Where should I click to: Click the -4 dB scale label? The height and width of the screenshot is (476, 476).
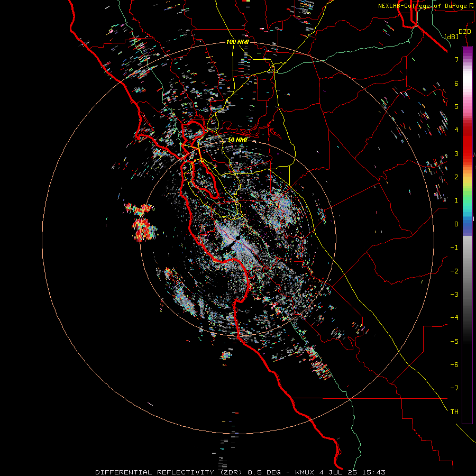[x=454, y=317]
